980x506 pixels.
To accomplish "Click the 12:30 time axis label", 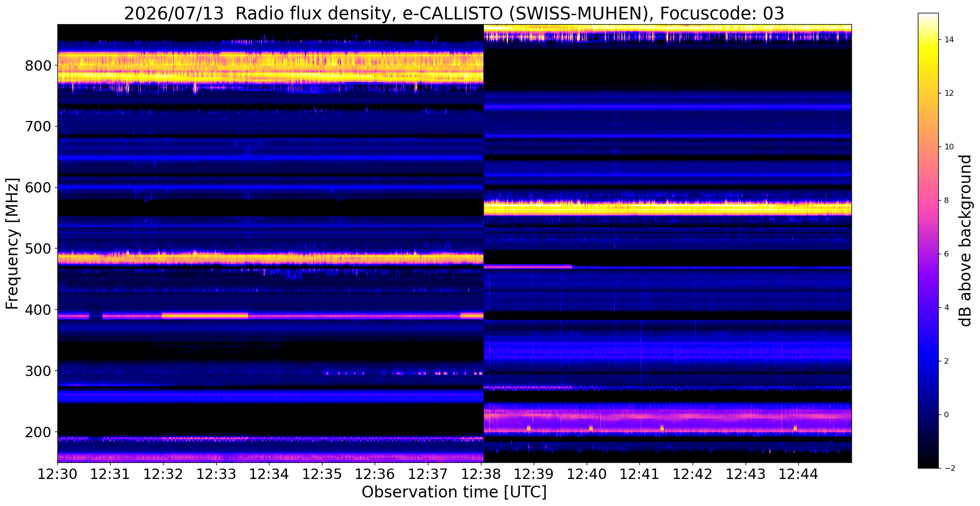I will tap(57, 474).
